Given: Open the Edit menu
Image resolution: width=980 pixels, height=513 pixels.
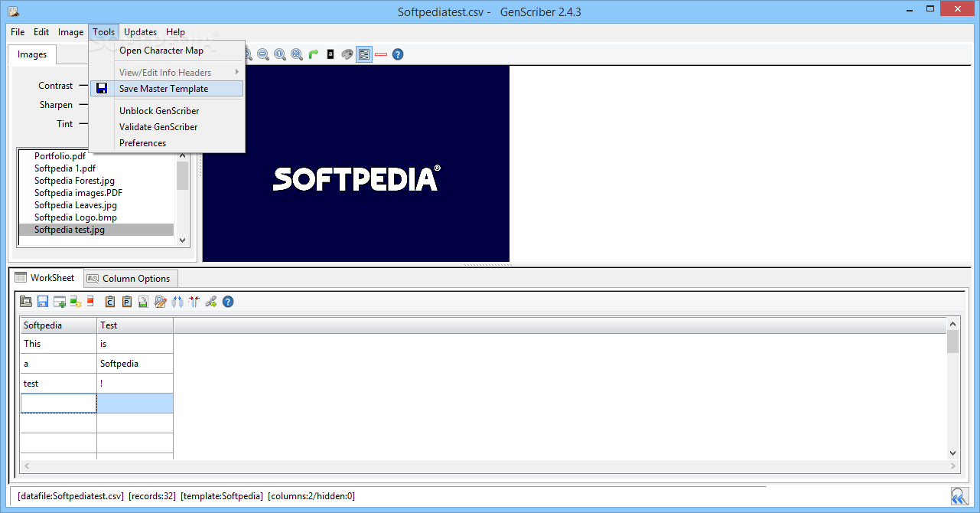Looking at the screenshot, I should coord(41,32).
